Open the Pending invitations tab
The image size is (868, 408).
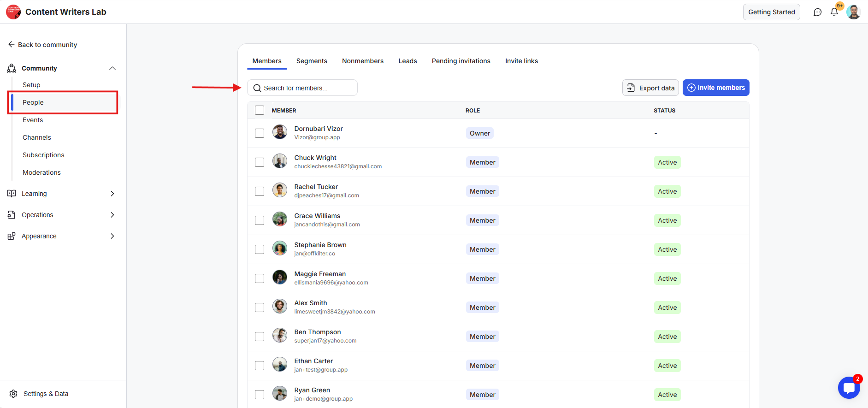pos(461,61)
